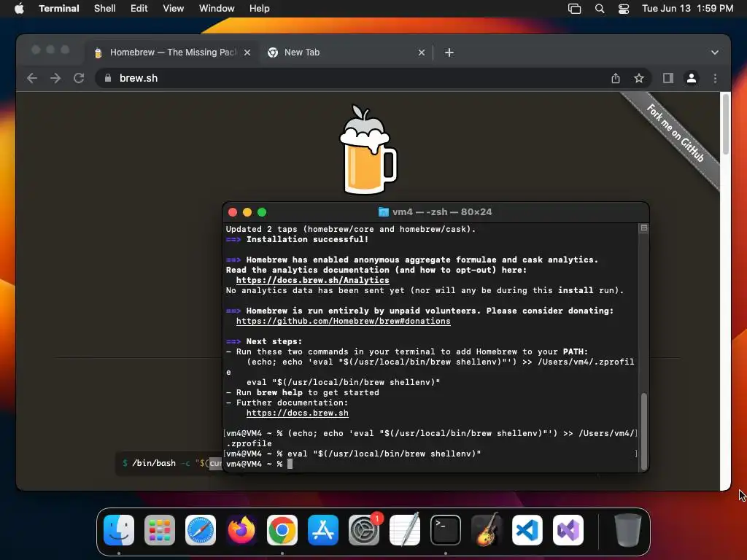The height and width of the screenshot is (560, 747).
Task: Open the Shell menu
Action: click(105, 9)
